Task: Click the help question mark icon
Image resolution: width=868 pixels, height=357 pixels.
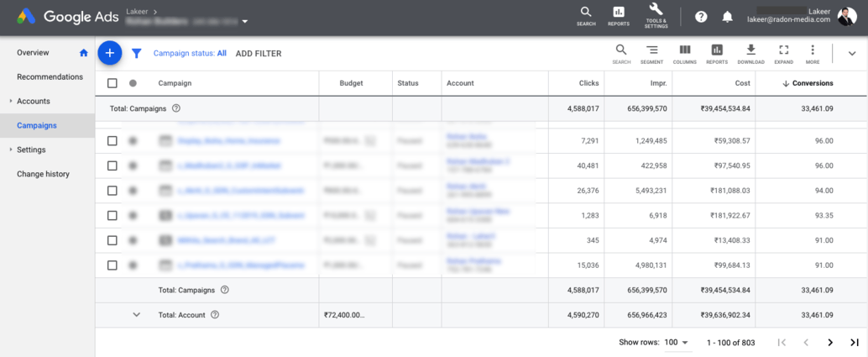Action: pos(701,17)
